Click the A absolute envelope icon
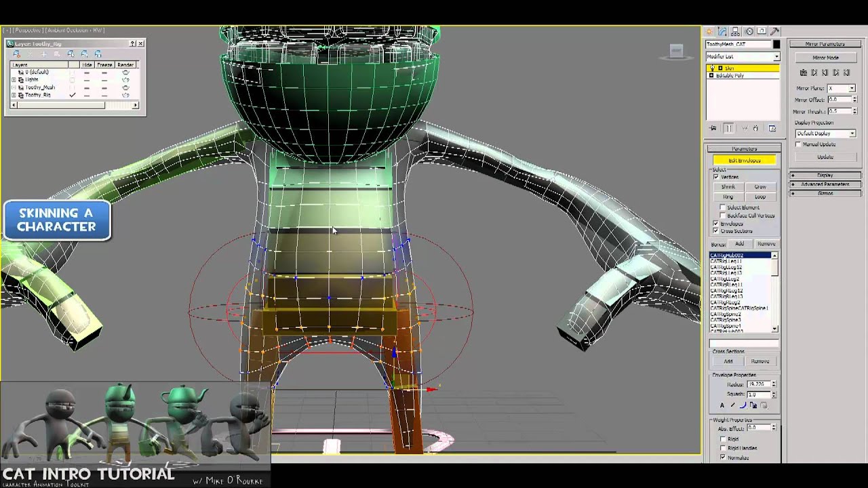 click(722, 405)
